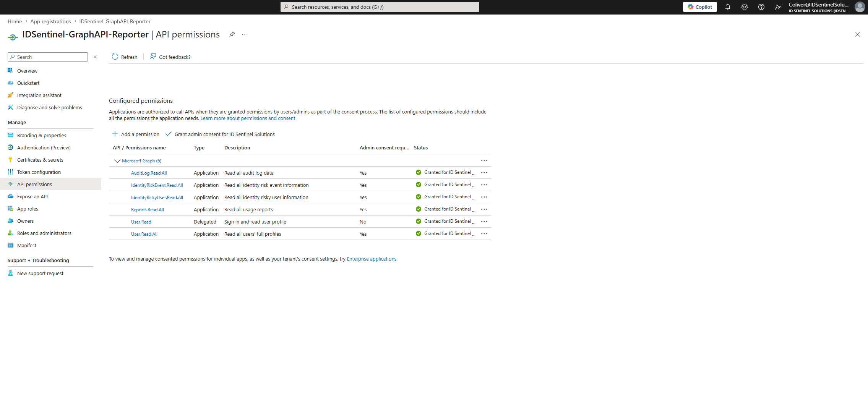The height and width of the screenshot is (397, 868).
Task: Open Learn more about permissions and consent
Action: [248, 118]
